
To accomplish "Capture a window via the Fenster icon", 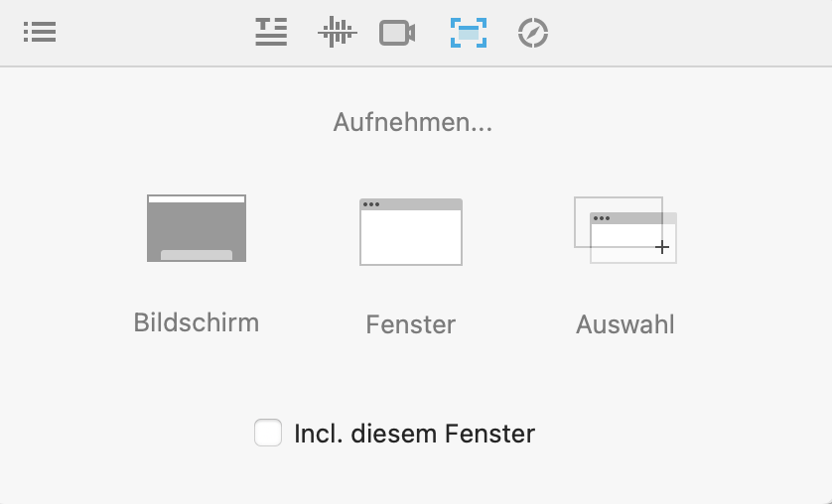I will click(x=411, y=231).
